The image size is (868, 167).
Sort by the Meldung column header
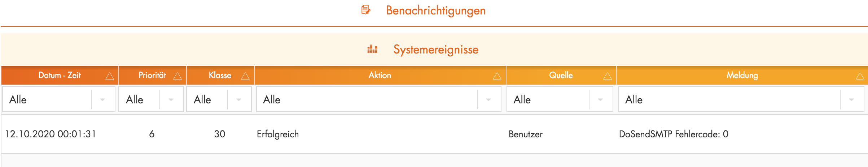pyautogui.click(x=742, y=75)
